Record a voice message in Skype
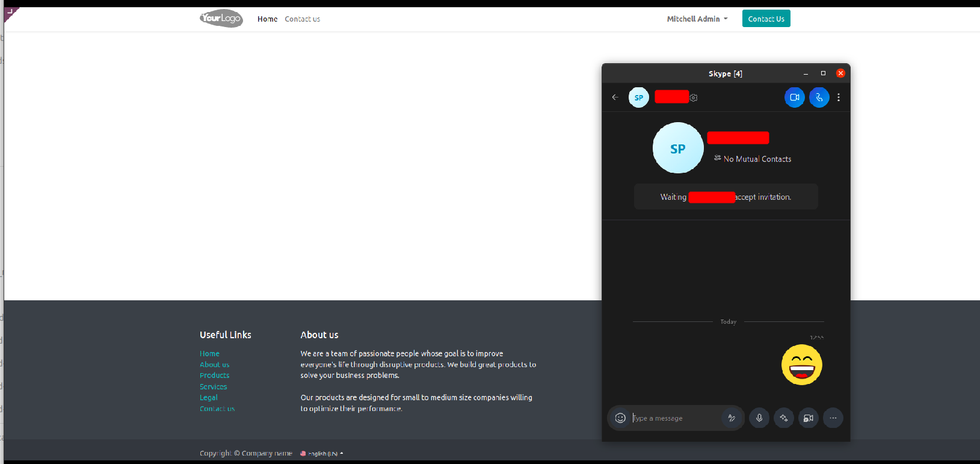 [x=759, y=418]
